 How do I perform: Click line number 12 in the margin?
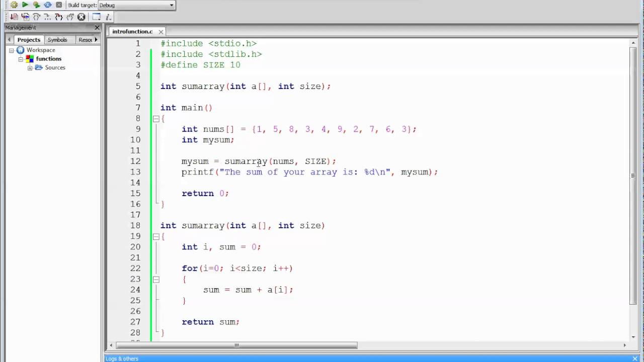[x=135, y=161]
